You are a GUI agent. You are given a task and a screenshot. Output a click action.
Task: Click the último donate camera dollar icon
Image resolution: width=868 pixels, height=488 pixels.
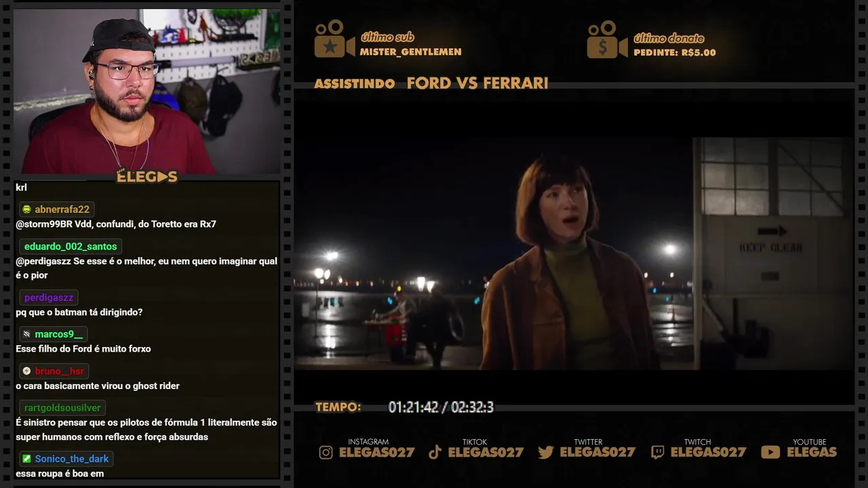(x=607, y=39)
